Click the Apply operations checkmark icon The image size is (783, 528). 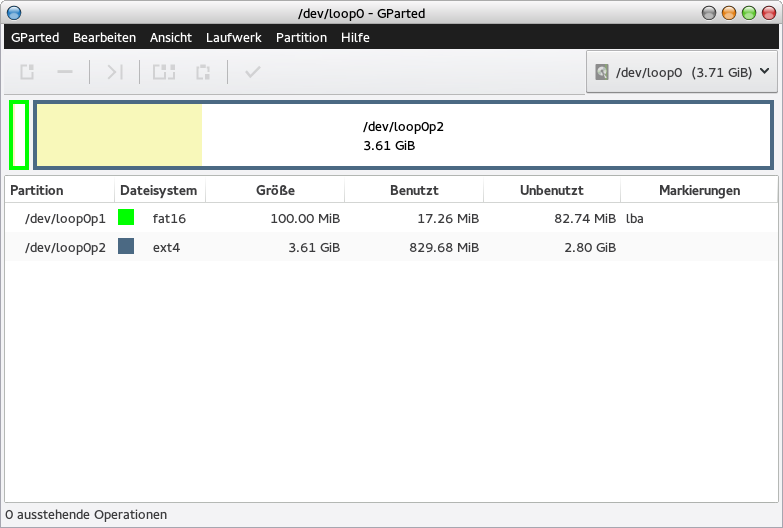(x=253, y=72)
